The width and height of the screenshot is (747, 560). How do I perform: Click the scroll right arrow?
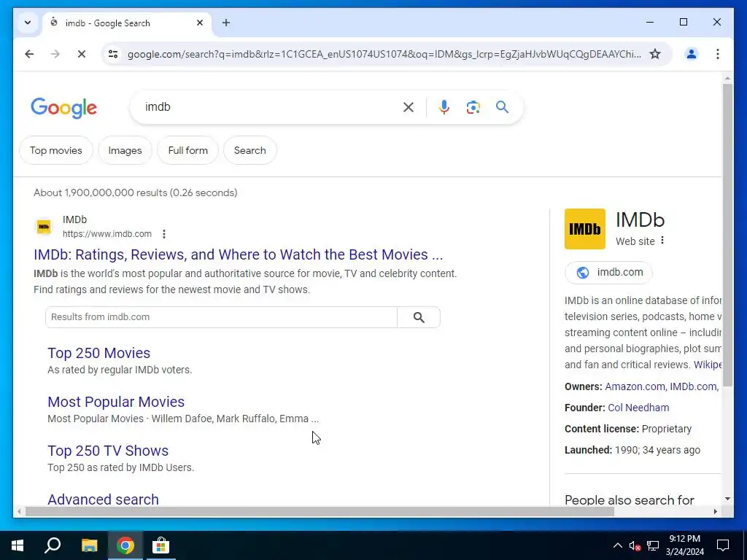[715, 511]
